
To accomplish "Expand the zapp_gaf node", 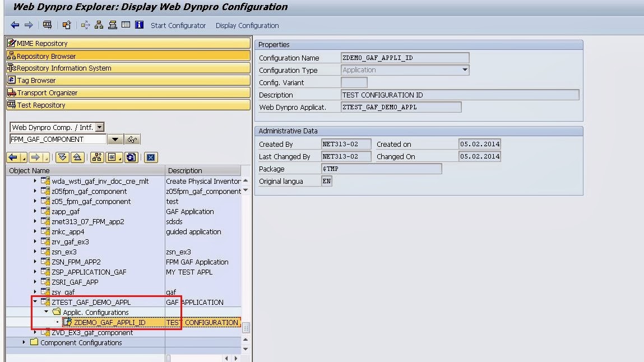I will tap(35, 211).
